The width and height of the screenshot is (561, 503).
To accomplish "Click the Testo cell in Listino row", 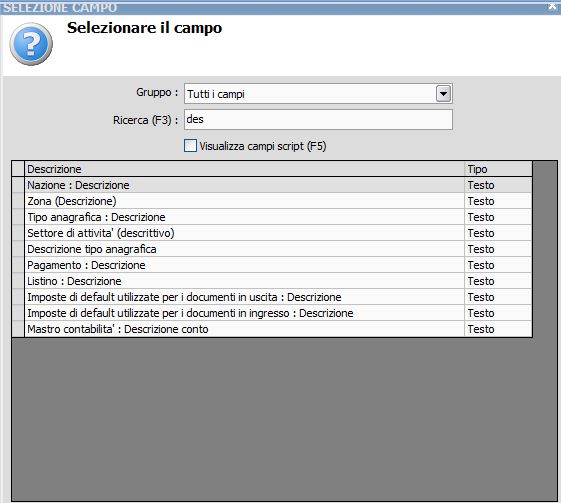I will point(498,281).
